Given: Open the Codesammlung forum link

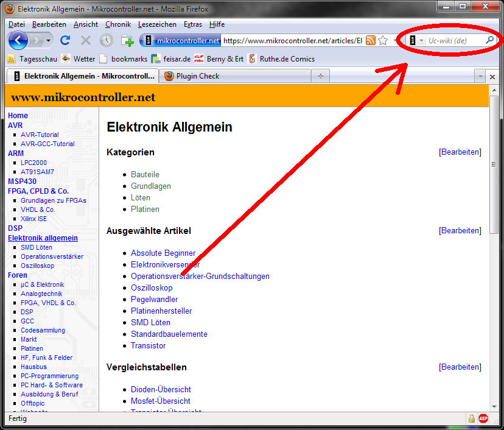Looking at the screenshot, I should (x=43, y=330).
